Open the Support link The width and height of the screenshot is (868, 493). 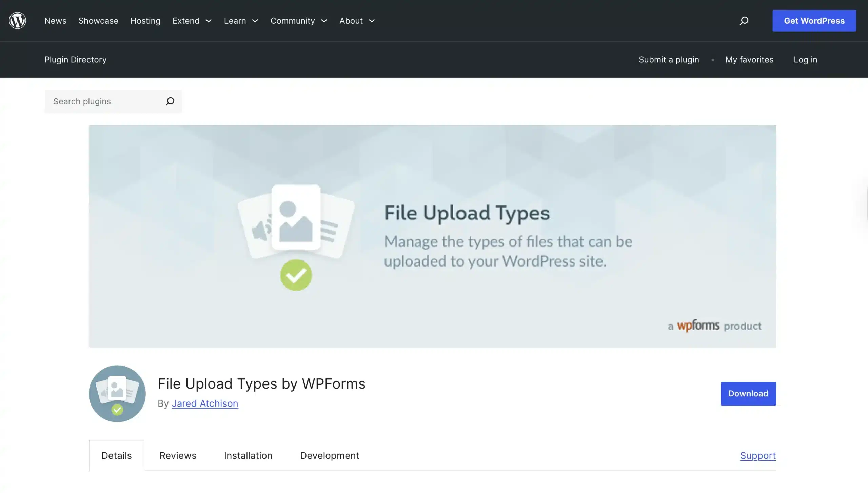pyautogui.click(x=758, y=455)
